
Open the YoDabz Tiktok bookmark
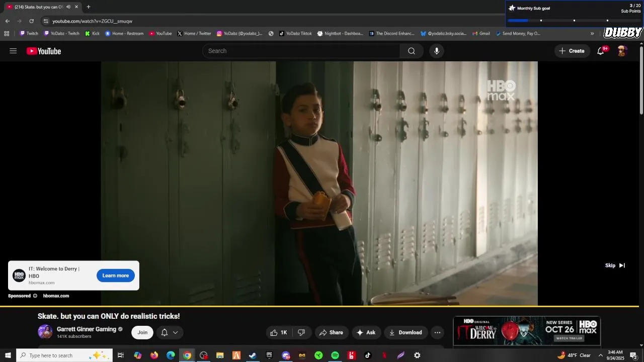pos(295,34)
